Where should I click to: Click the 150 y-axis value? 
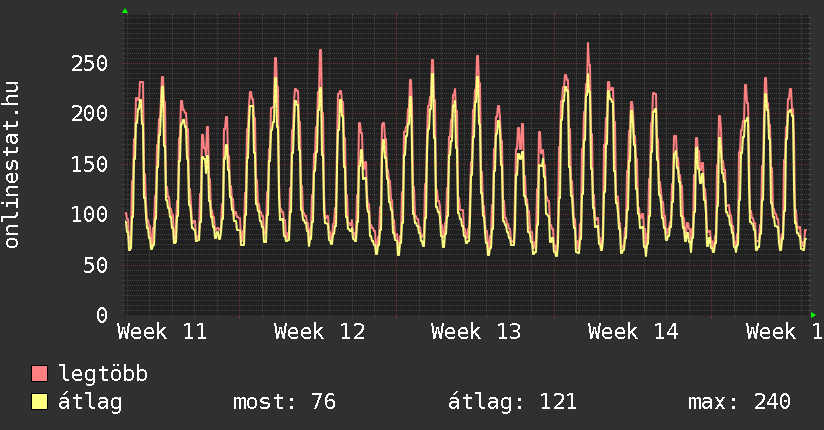click(x=89, y=164)
